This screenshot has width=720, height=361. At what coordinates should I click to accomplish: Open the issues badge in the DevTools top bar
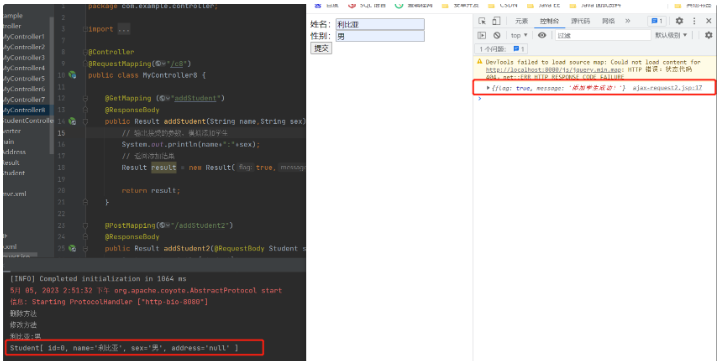(657, 21)
